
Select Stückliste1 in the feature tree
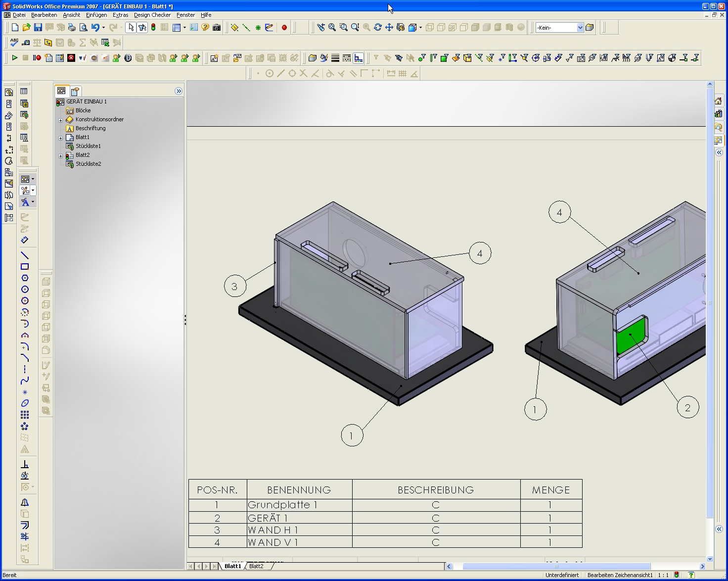pyautogui.click(x=88, y=146)
